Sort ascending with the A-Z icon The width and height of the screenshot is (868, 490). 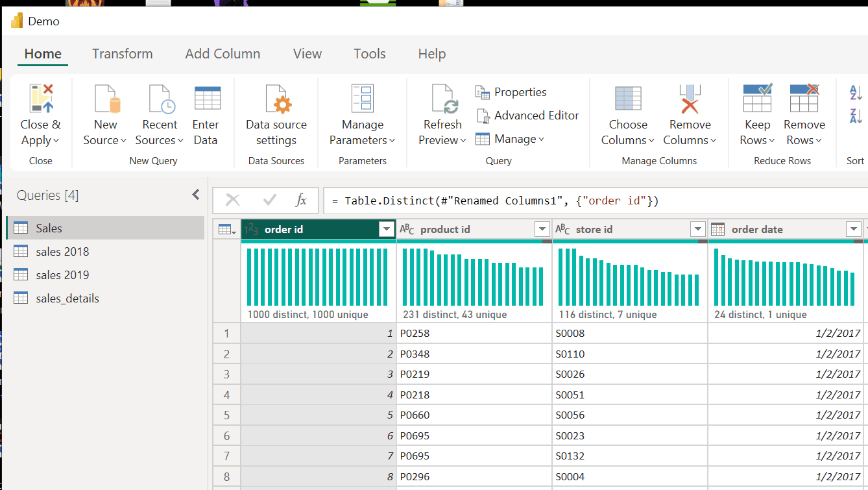856,93
